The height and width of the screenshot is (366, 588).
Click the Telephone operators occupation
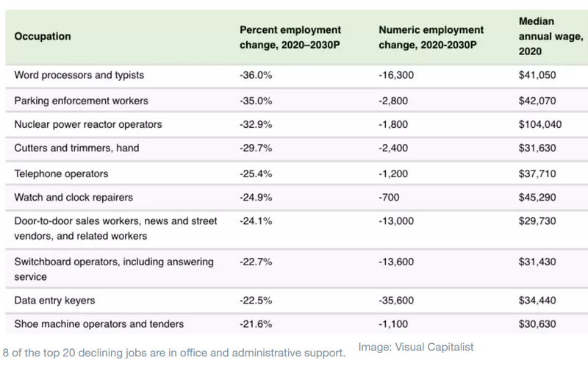(61, 173)
